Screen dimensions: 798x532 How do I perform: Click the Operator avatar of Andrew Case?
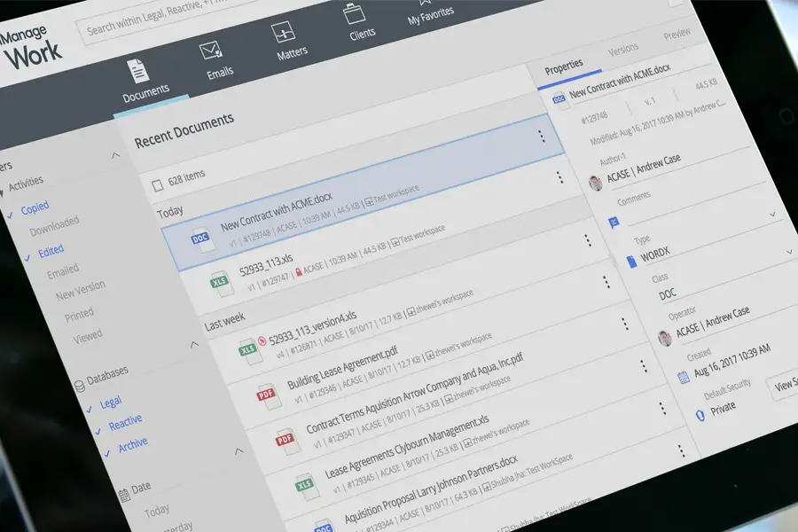[664, 338]
